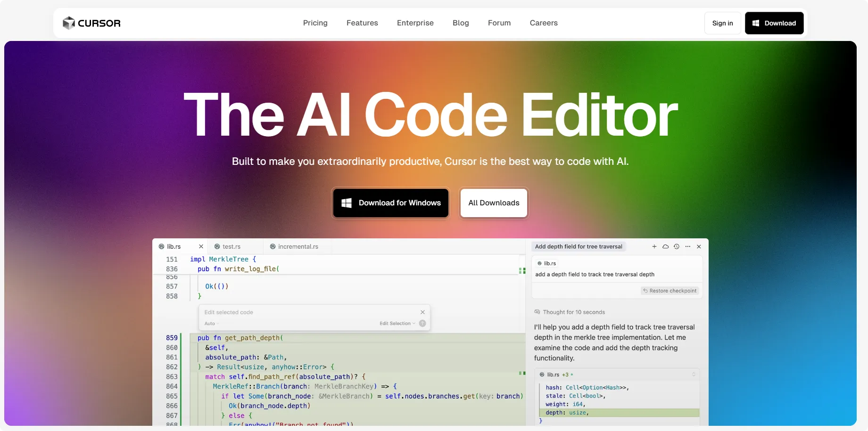
Task: Click 'impl MerkleTree {' sticky line
Action: point(223,259)
